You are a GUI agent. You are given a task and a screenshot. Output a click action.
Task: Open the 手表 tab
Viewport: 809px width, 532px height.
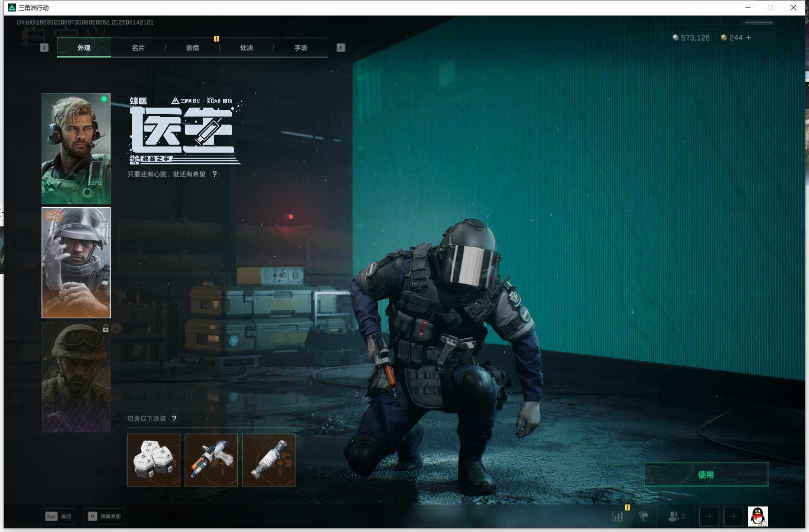point(301,48)
